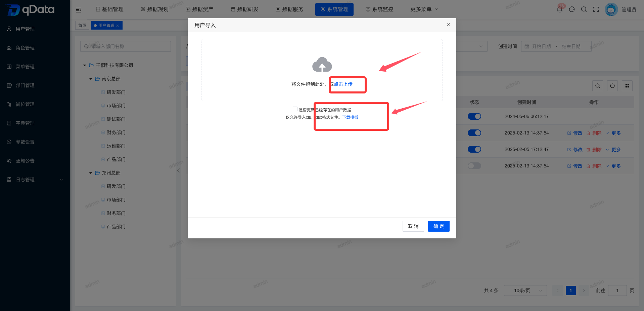The image size is (644, 311).
Task: Collapse sidebar with hamburger icon
Action: [79, 10]
